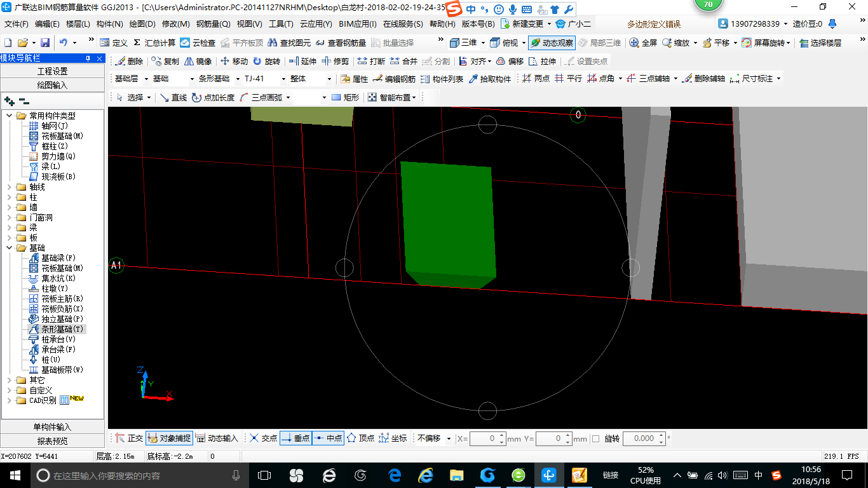
Task: Click the 工程设置 panel button
Action: pyautogui.click(x=52, y=71)
